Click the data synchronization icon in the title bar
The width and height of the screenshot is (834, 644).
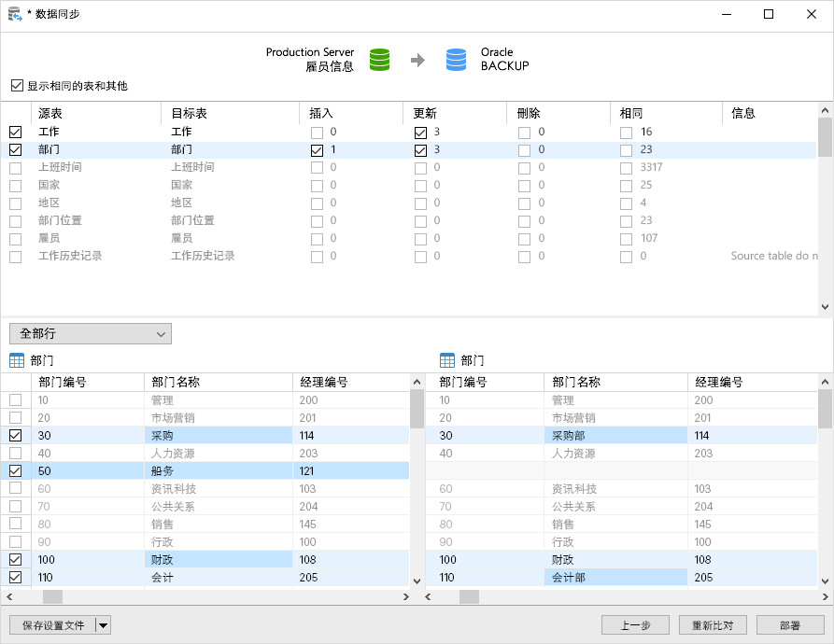(x=13, y=14)
